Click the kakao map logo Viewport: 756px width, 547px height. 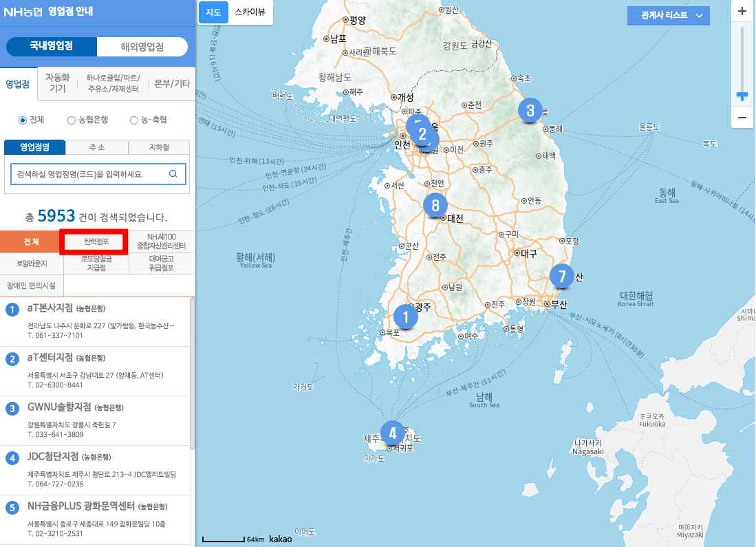click(280, 539)
